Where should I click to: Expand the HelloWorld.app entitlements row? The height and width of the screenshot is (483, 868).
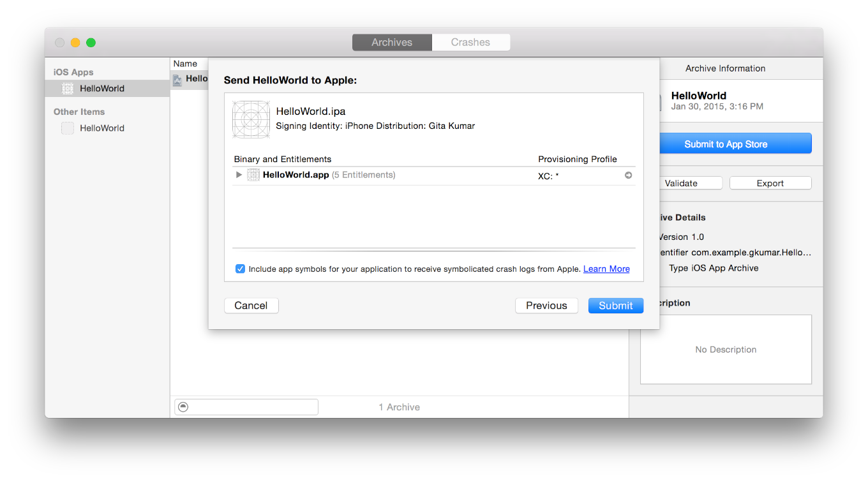click(239, 175)
